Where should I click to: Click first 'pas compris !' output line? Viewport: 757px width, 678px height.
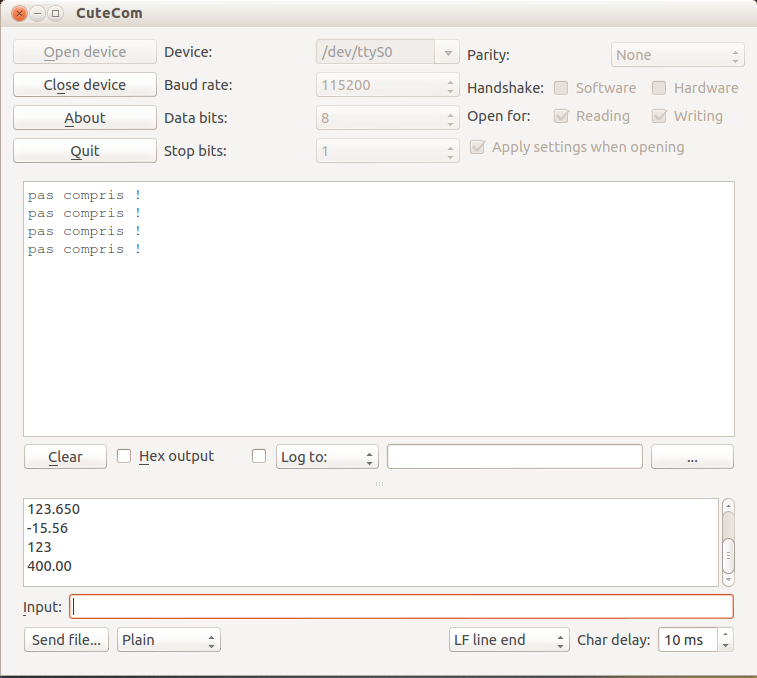point(84,195)
